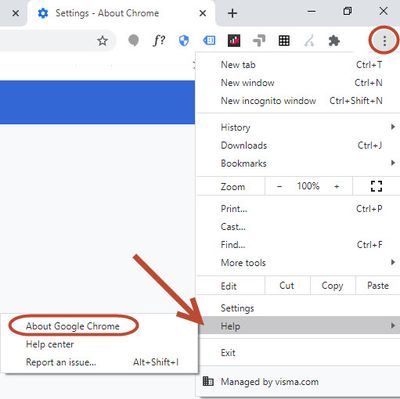Click the bookmark star icon in address bar
Image resolution: width=400 pixels, height=399 pixels.
(x=102, y=41)
